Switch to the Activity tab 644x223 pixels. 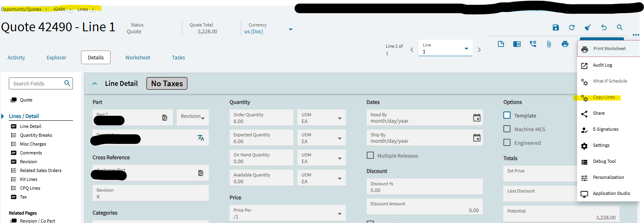click(x=16, y=57)
